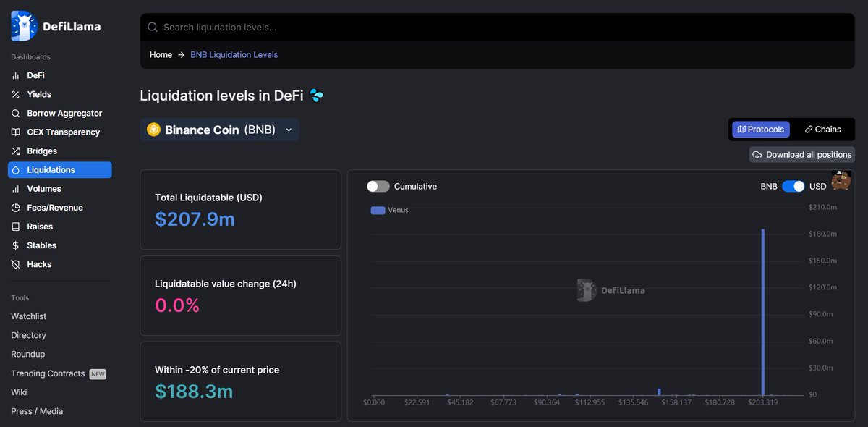The width and height of the screenshot is (868, 427).
Task: Select Liquidations in sidebar
Action: [60, 170]
